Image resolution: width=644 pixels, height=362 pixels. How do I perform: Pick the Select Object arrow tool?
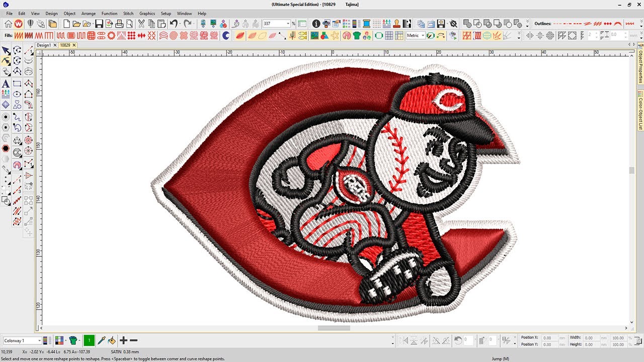6,50
